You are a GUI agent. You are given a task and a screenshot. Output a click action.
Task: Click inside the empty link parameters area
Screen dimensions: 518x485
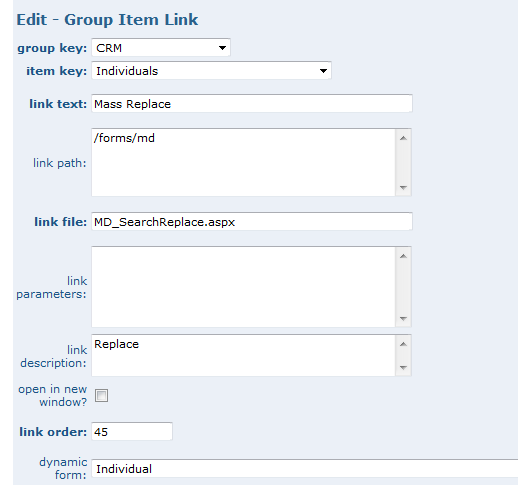pos(243,287)
